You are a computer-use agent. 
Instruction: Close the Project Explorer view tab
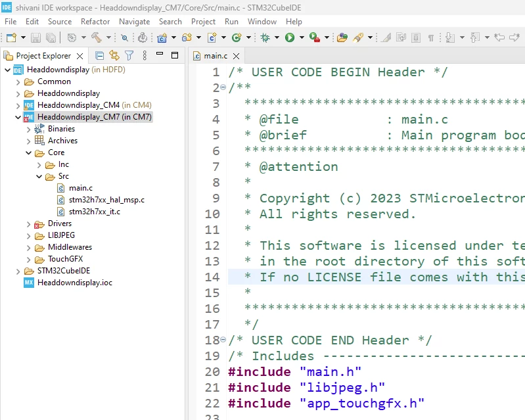pyautogui.click(x=80, y=56)
